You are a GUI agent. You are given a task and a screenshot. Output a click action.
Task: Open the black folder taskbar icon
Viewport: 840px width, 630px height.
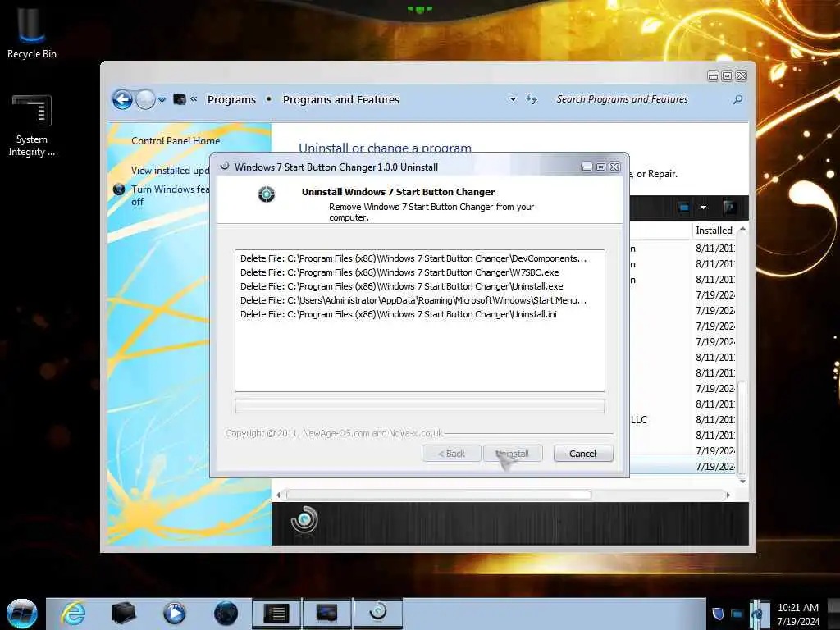click(123, 613)
